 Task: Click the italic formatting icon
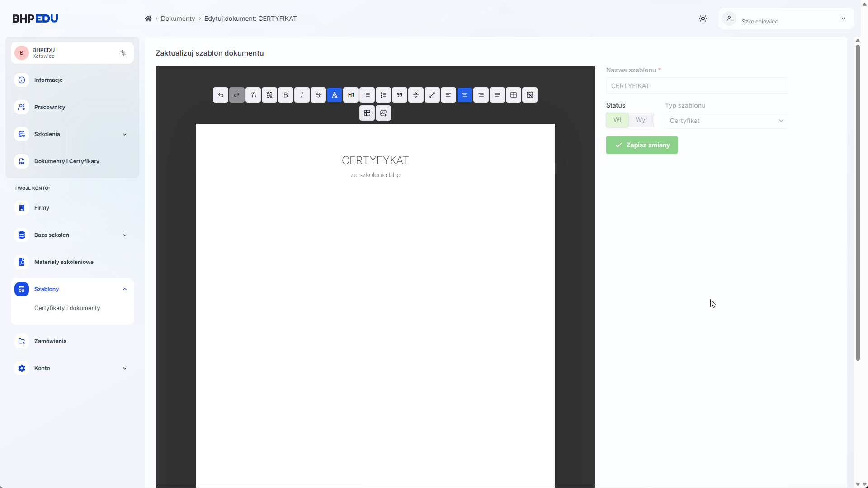point(302,95)
